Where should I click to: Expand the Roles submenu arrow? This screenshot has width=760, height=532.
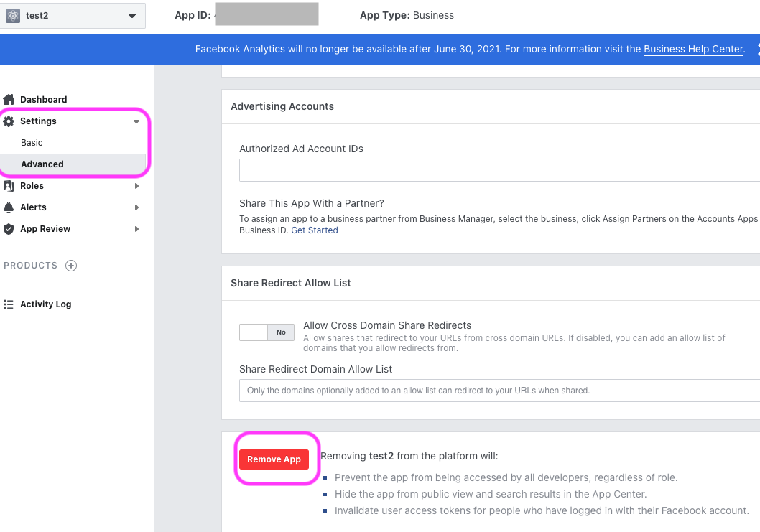(x=136, y=185)
